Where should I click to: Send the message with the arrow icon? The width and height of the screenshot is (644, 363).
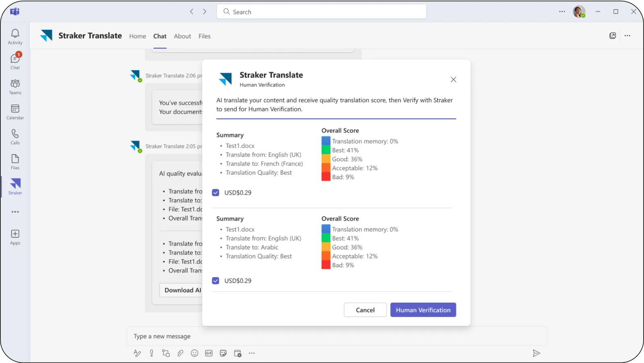coord(536,353)
